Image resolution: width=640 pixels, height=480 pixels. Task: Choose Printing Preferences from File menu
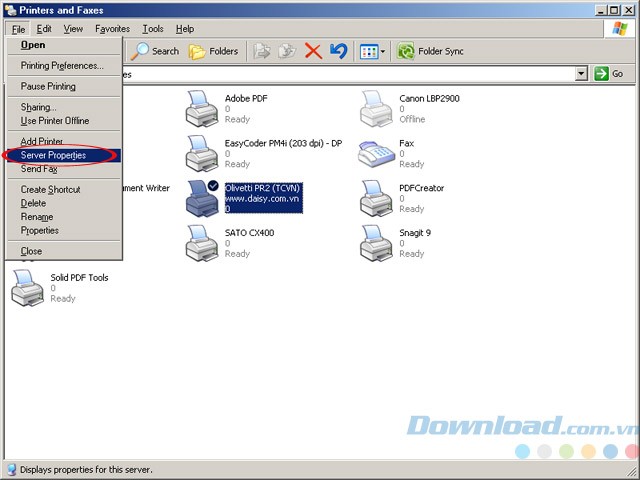point(62,66)
